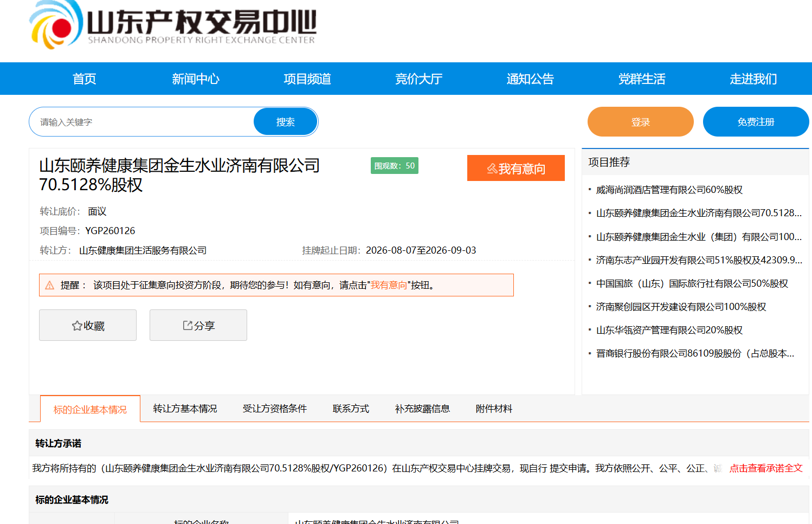Click the warning triangle icon beside 提醒
This screenshot has width=812, height=524.
pyautogui.click(x=50, y=285)
